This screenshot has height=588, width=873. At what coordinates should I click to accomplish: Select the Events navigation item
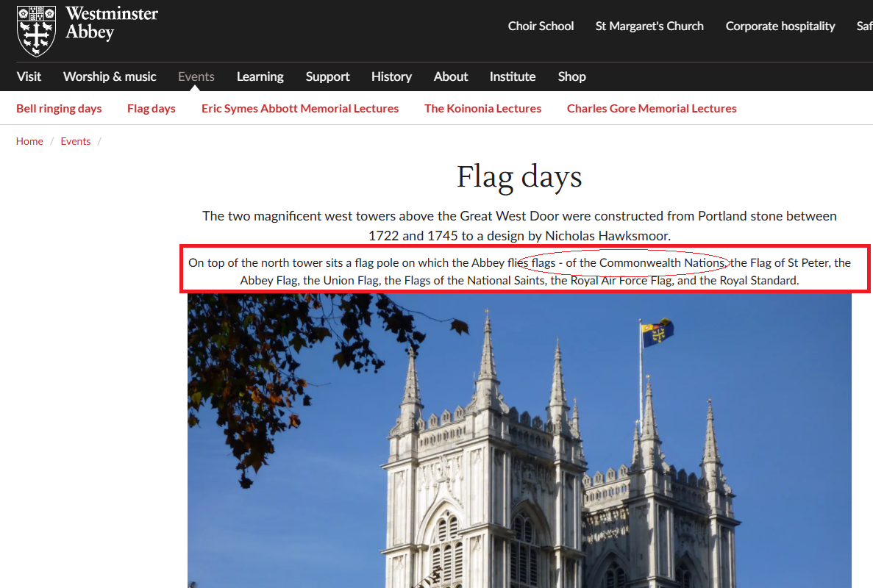(x=196, y=76)
